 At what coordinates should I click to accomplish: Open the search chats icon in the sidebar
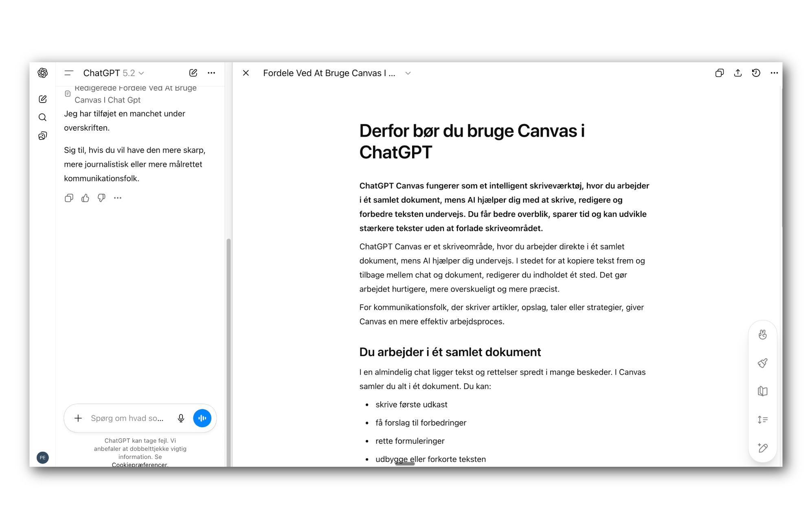pos(43,117)
